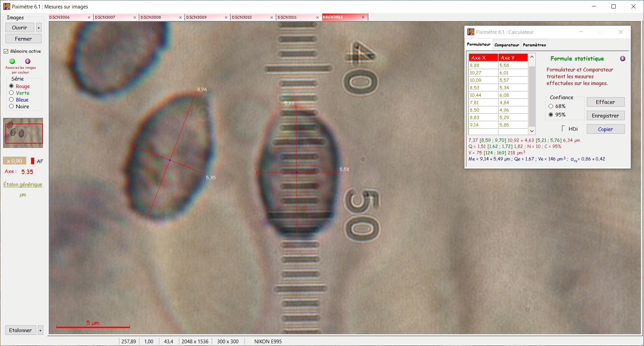The image size is (644, 346).
Task: Open info icon next to Formule statistique
Action: coord(622,59)
